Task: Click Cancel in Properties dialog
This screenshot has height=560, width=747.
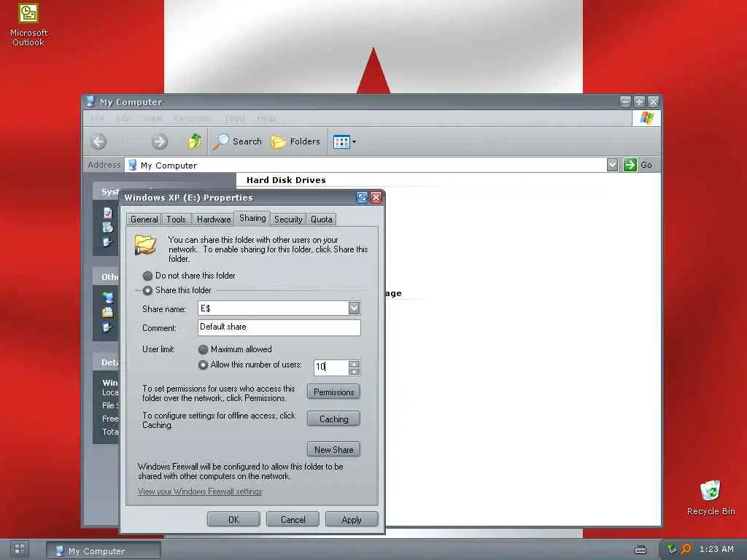Action: click(x=293, y=519)
